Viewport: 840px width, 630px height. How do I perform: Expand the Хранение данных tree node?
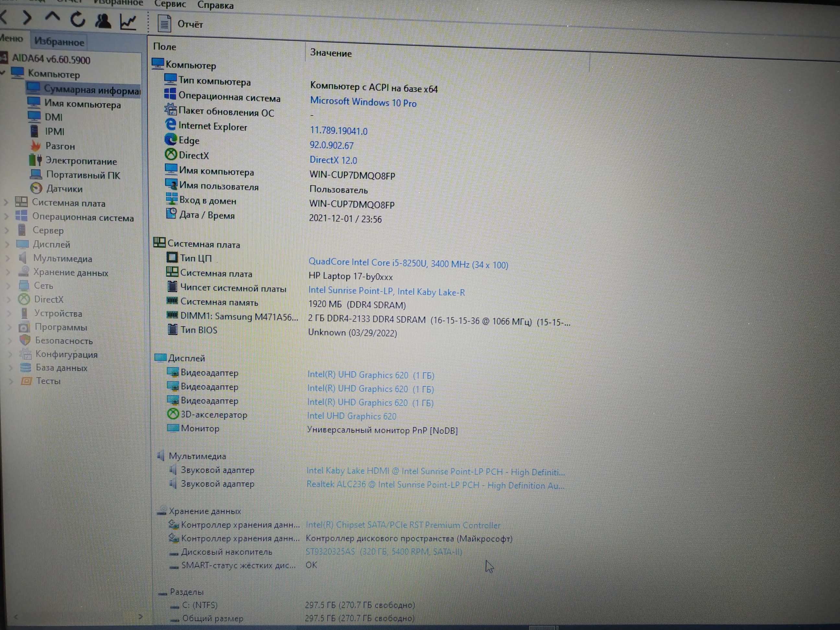coord(8,272)
